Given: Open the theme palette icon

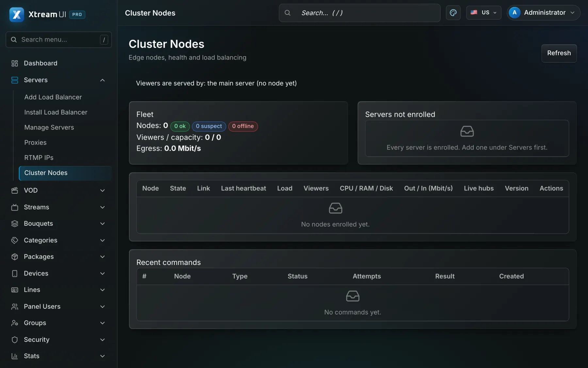Looking at the screenshot, I should (x=453, y=13).
